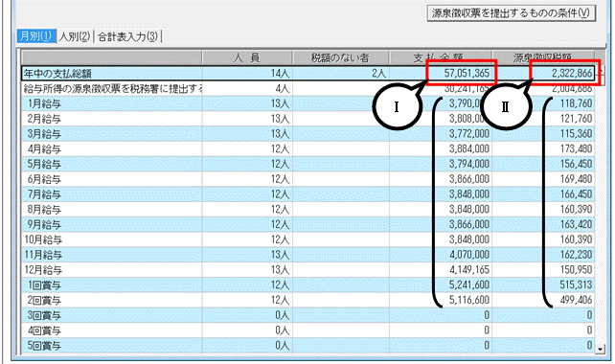
Task: Click the 支払金額 column header
Action: (x=441, y=57)
